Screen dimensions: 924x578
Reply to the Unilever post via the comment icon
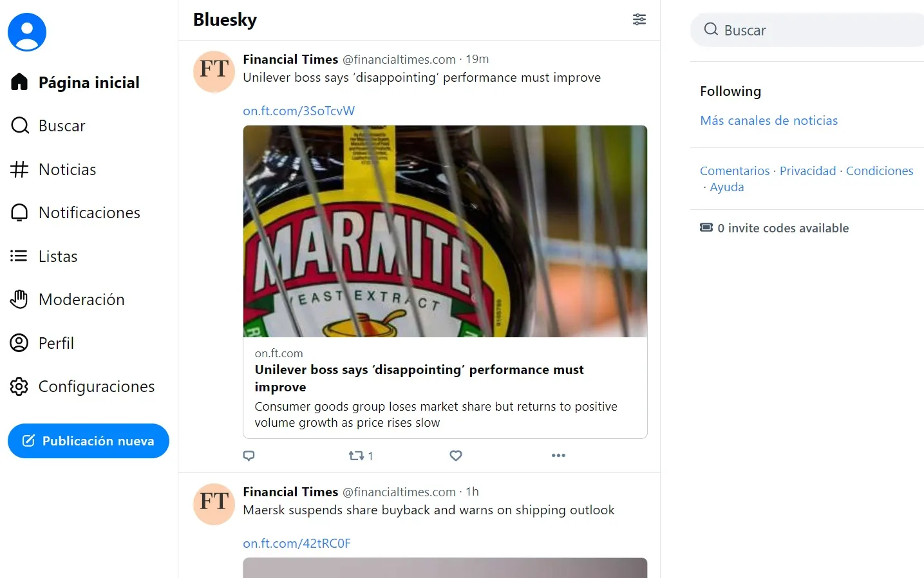coord(249,456)
